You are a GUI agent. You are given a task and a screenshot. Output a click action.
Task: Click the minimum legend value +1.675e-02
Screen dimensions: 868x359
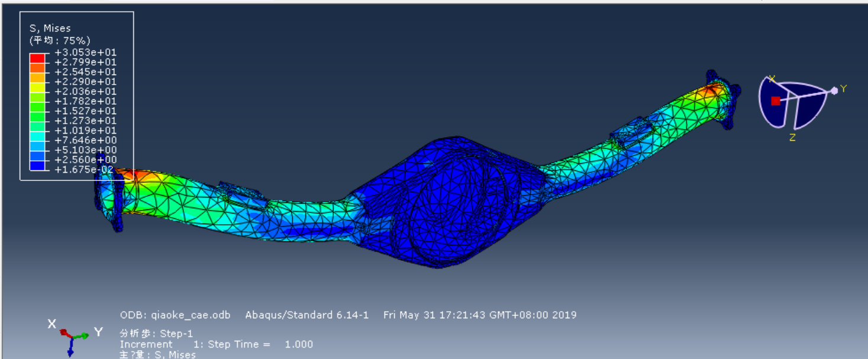85,170
